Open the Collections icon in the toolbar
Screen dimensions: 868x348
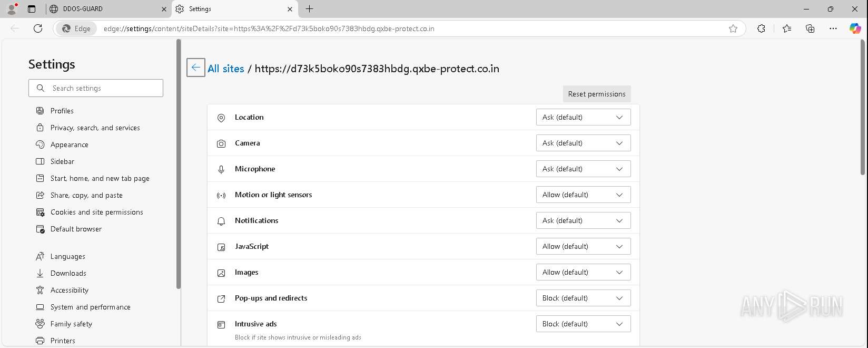810,28
